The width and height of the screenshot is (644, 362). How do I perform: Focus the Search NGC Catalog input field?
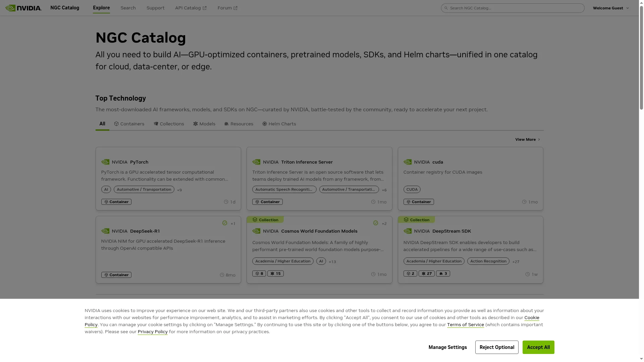513,8
